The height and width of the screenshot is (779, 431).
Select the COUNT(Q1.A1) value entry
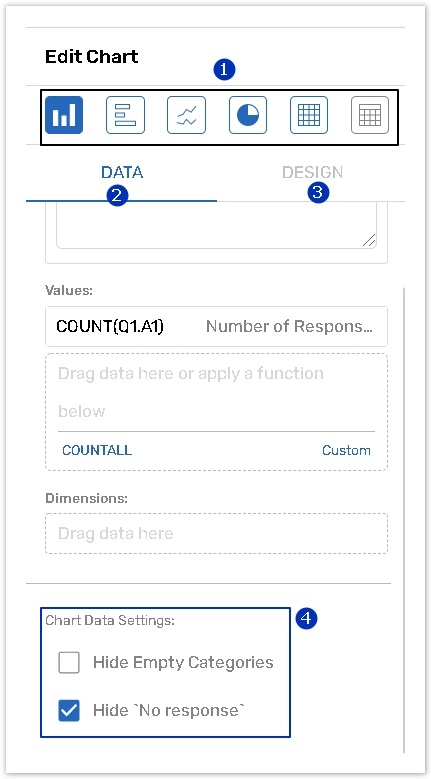click(110, 326)
